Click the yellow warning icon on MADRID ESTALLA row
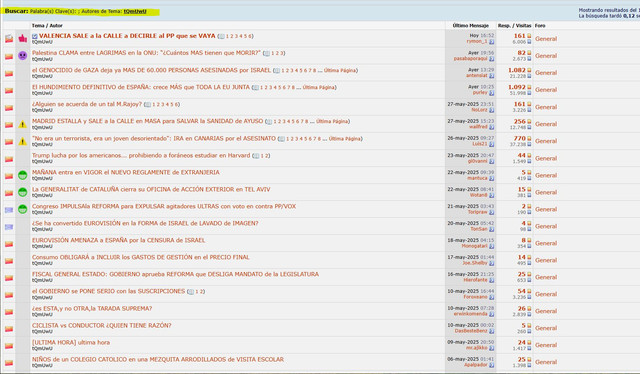640x374 pixels. 22,124
